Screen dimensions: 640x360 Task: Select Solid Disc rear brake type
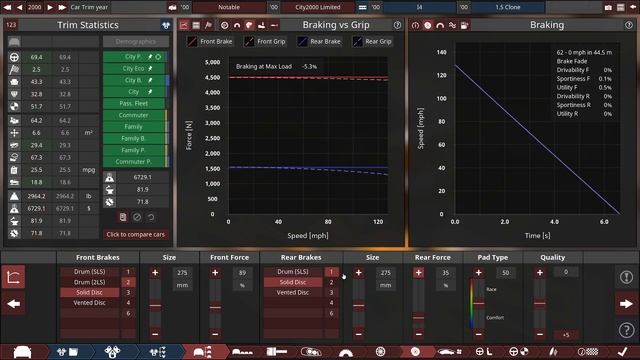click(x=293, y=282)
